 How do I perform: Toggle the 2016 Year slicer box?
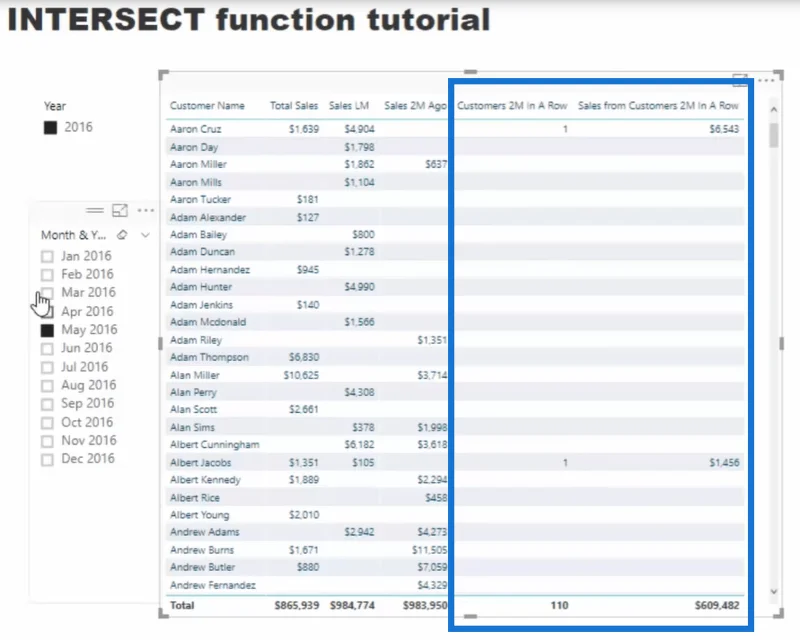coord(51,128)
